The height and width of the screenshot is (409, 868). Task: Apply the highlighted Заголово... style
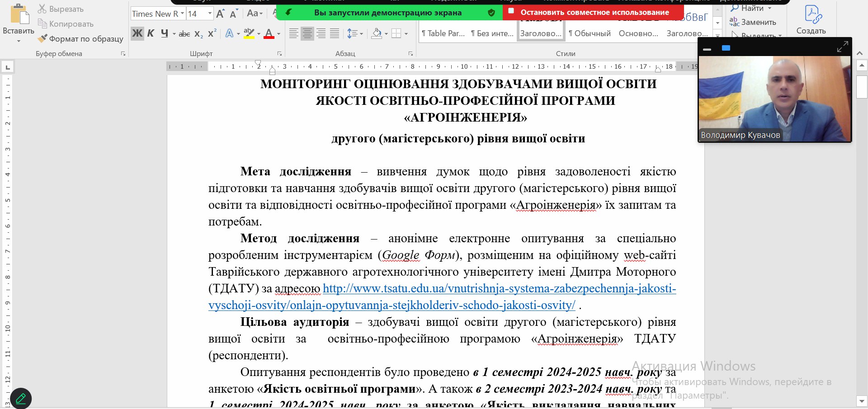(x=541, y=33)
